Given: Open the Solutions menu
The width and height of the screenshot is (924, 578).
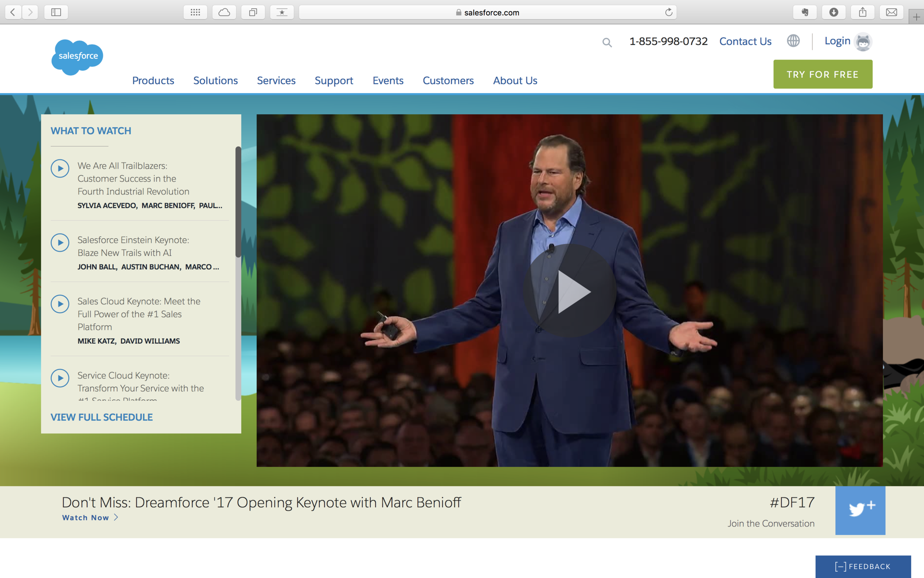Looking at the screenshot, I should click(x=215, y=80).
